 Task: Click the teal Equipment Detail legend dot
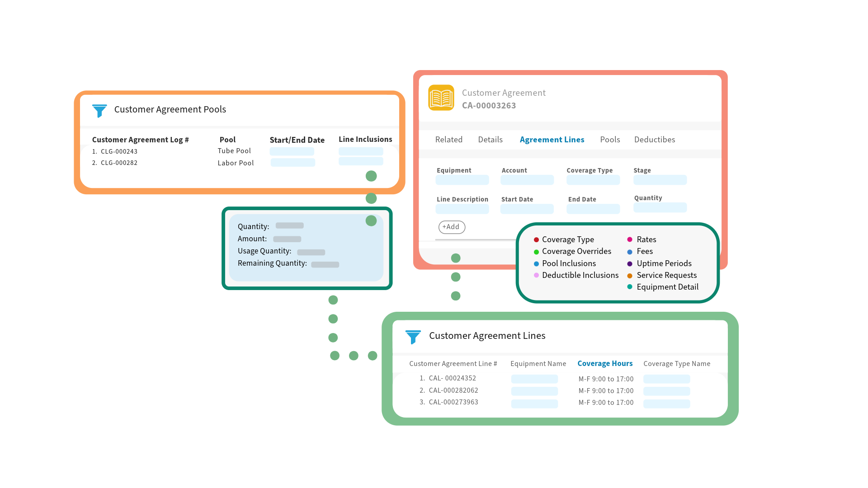630,287
